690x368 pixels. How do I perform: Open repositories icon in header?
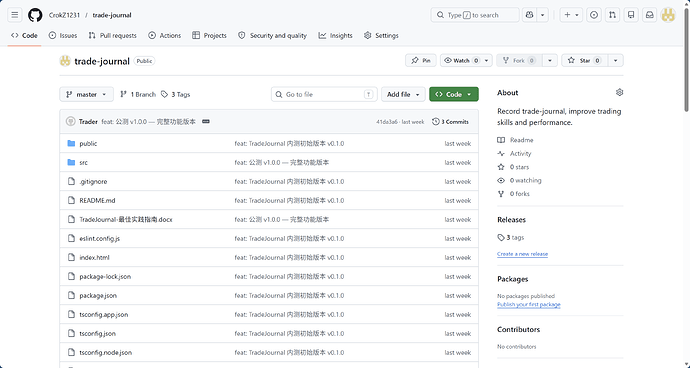631,15
